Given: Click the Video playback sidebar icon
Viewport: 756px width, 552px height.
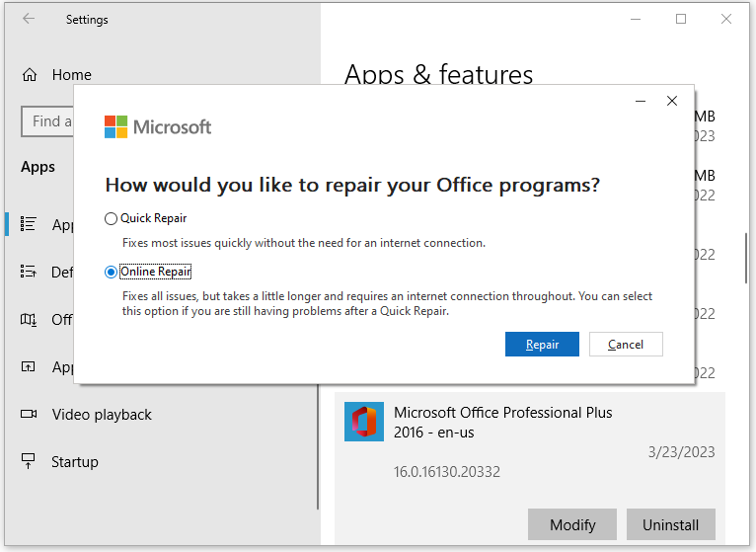Looking at the screenshot, I should click(30, 415).
